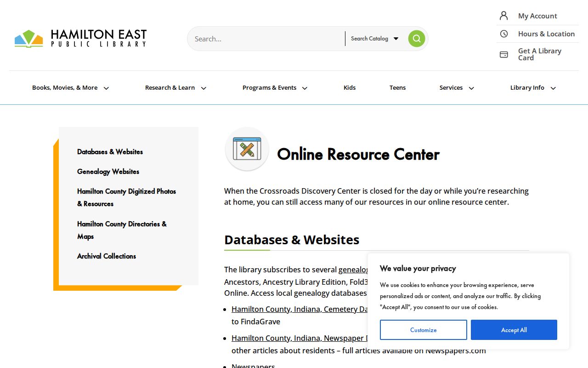Open Hours & Location link
The height and width of the screenshot is (368, 588).
pos(546,34)
